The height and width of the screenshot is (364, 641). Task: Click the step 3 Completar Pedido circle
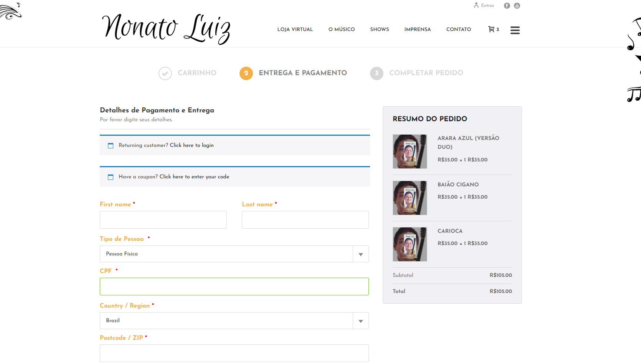click(x=377, y=73)
